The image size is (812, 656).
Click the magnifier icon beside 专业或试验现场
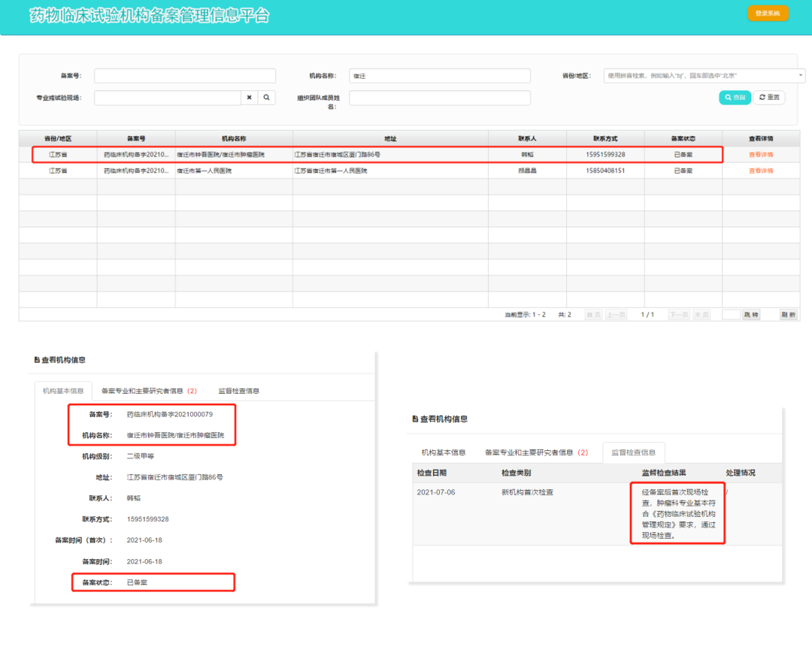[266, 98]
